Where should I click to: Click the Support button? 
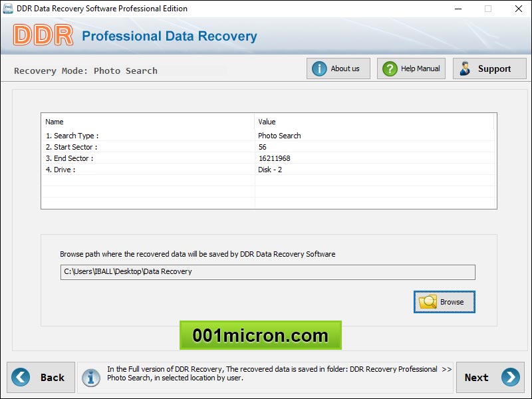tap(489, 68)
